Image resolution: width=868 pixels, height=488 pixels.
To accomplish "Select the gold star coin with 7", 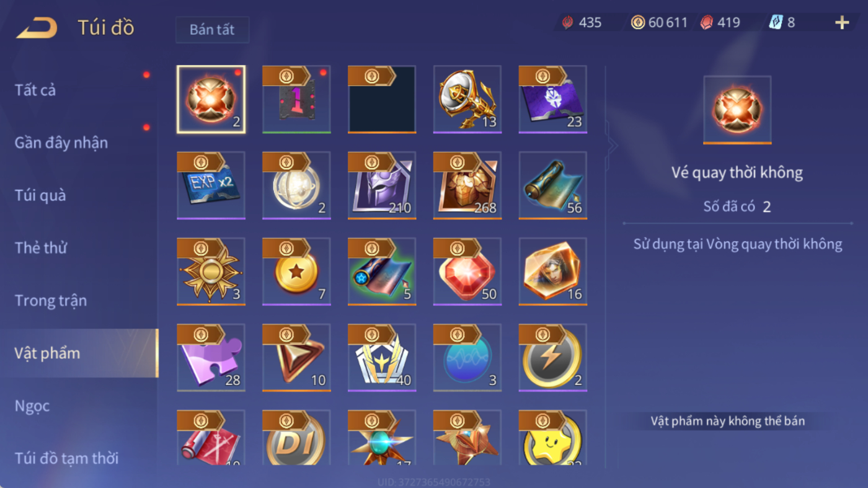I will (296, 272).
